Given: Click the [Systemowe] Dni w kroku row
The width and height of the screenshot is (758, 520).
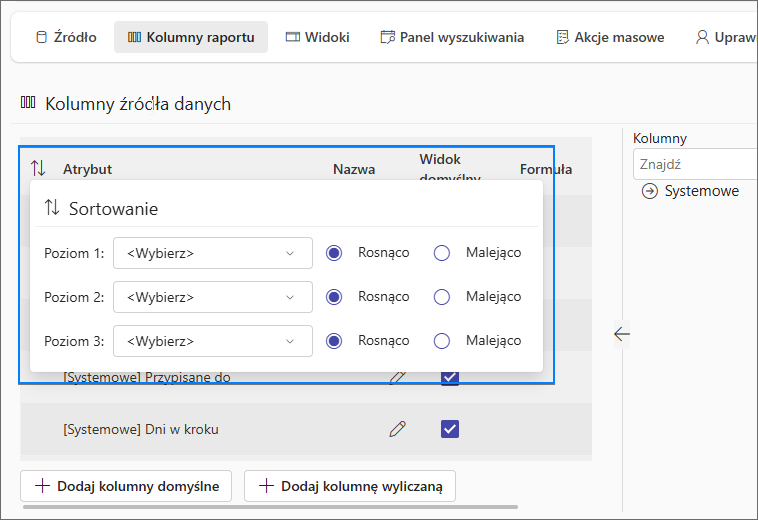Looking at the screenshot, I should [306, 429].
